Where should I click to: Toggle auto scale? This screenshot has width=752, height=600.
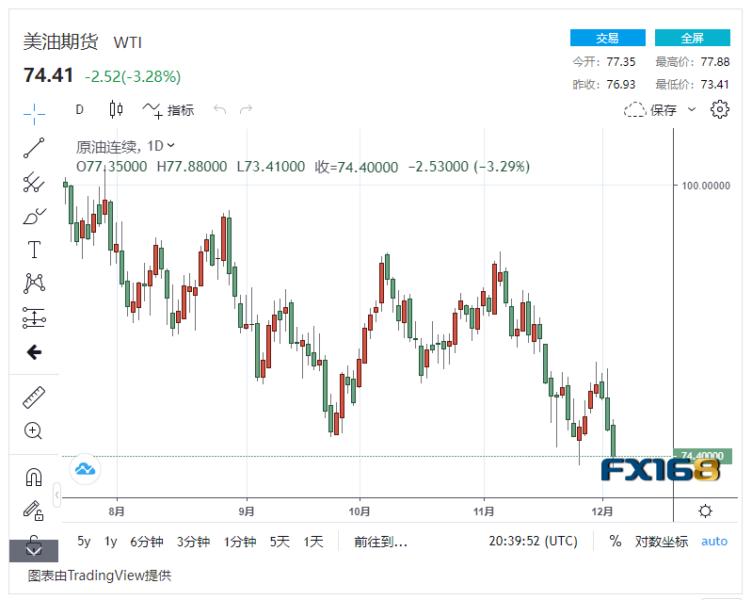(x=714, y=541)
